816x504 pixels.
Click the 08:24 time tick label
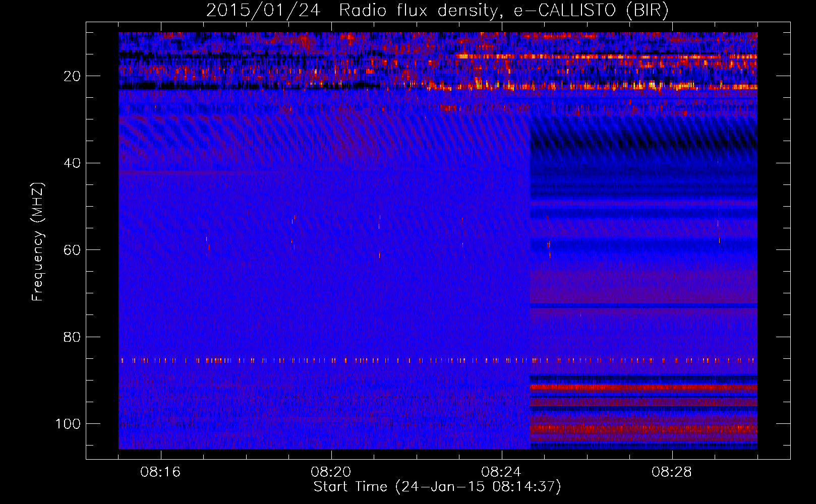pyautogui.click(x=501, y=472)
